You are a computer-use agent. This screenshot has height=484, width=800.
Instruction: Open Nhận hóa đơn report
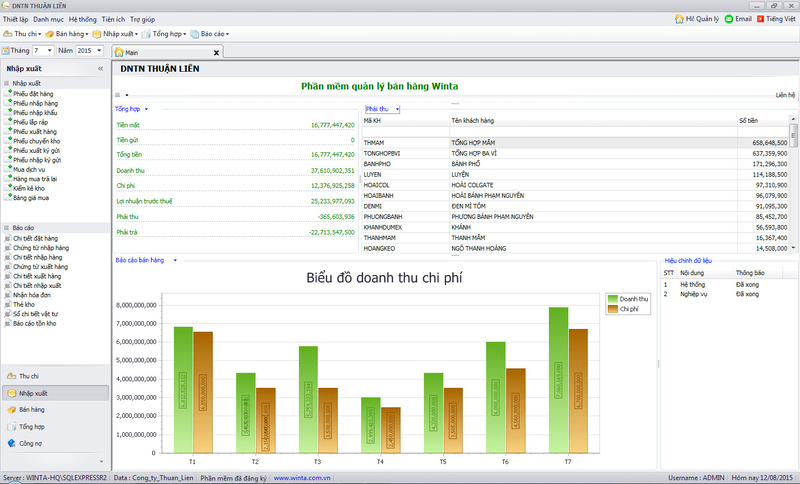(32, 295)
